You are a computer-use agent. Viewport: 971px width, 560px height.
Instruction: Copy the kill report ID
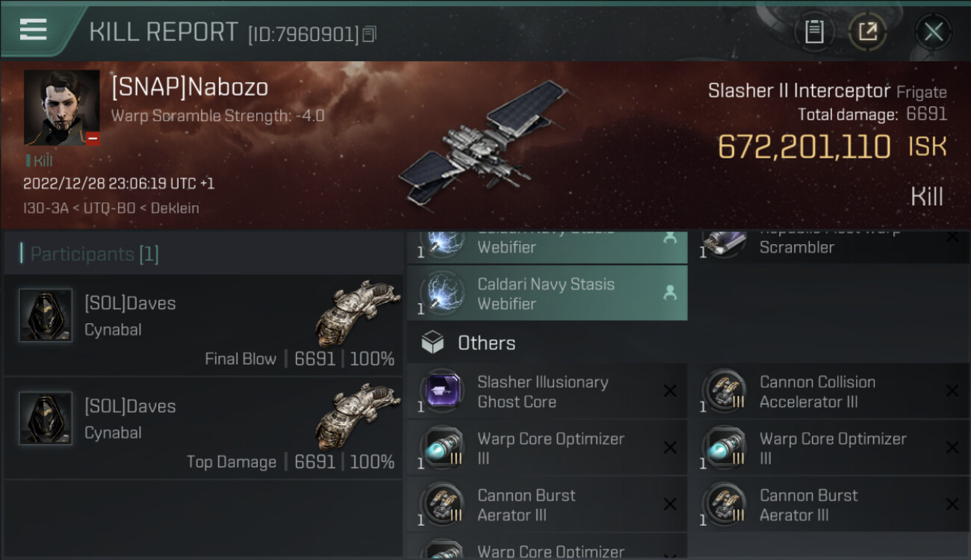tap(370, 34)
